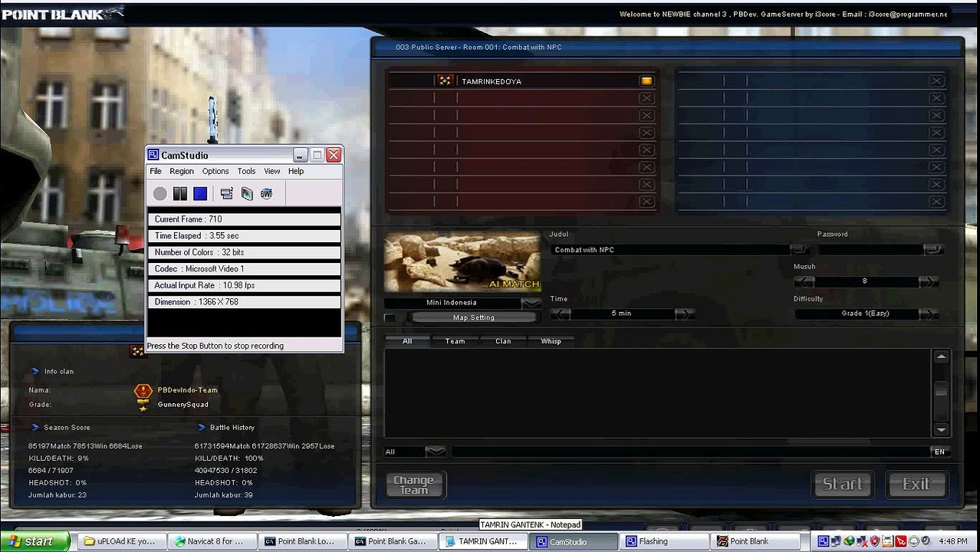Open CamStudio Help menu
Viewport: 980px width, 552px height.
pyautogui.click(x=296, y=171)
